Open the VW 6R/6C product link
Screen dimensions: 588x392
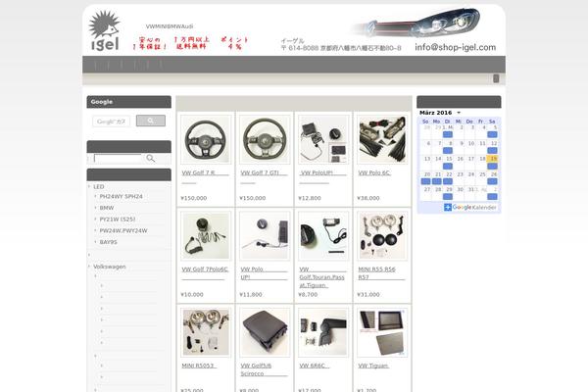(x=315, y=366)
